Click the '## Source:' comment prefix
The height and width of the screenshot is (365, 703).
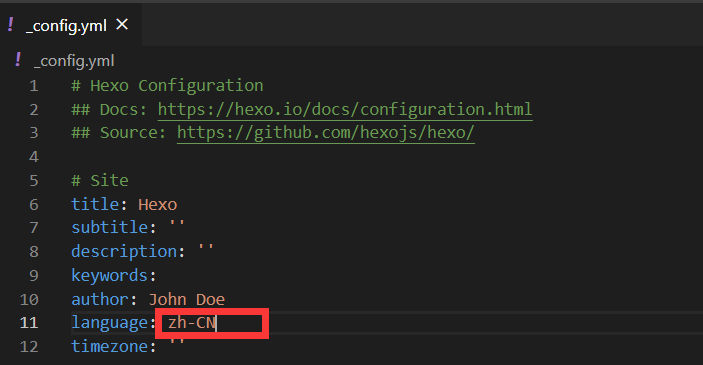coord(119,133)
